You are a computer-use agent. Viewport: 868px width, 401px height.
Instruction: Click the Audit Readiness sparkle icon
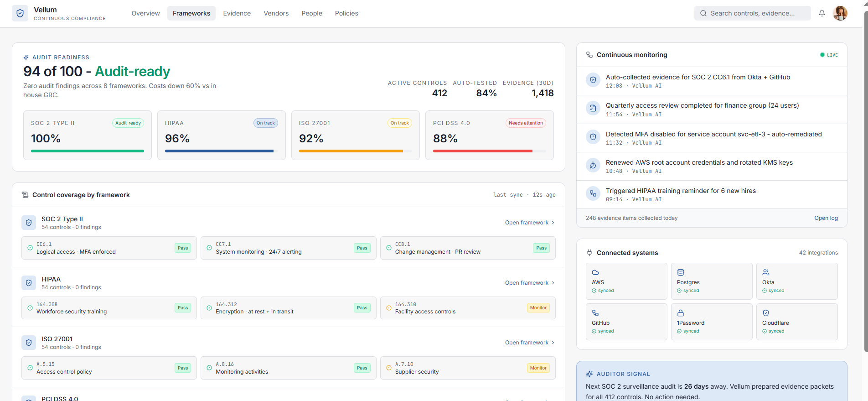pos(26,57)
